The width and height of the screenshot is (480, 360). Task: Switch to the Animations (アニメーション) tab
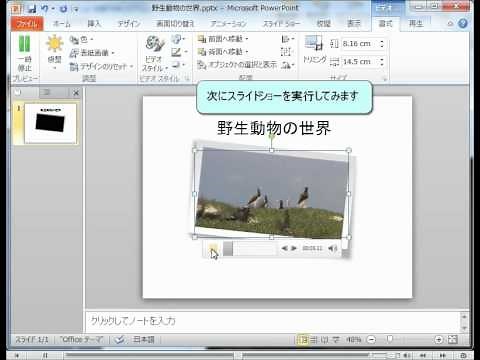pos(229,23)
